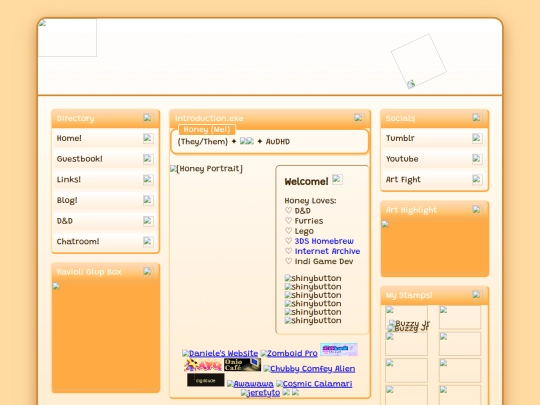Click the icon beside Tumblr
Screen dimensions: 540x405
click(477, 138)
